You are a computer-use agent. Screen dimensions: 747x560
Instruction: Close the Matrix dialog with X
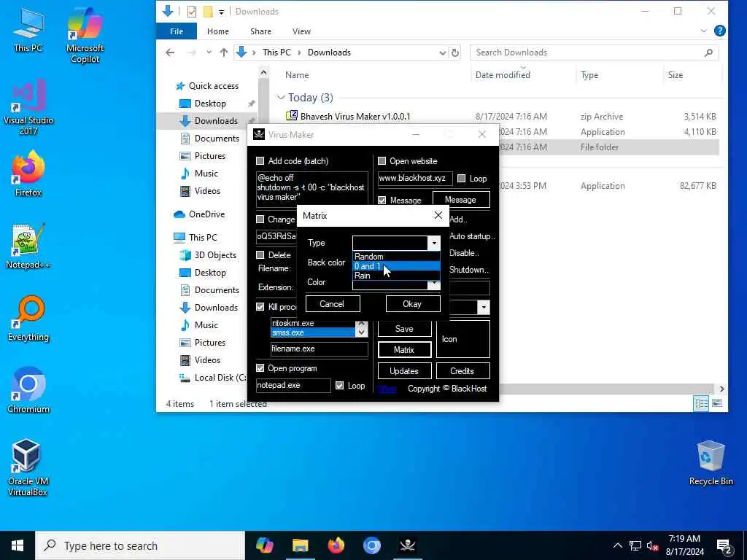pyautogui.click(x=438, y=215)
